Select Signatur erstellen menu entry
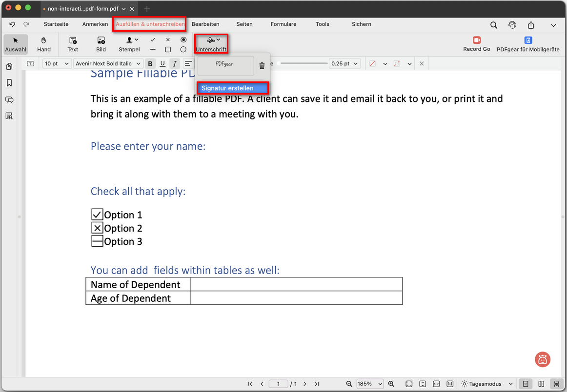567x392 pixels. pos(233,88)
